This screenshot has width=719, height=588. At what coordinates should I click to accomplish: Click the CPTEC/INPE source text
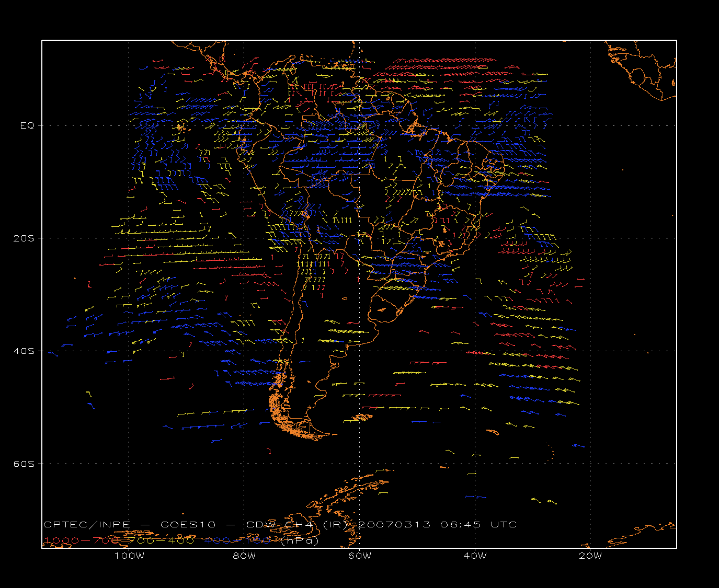[87, 525]
